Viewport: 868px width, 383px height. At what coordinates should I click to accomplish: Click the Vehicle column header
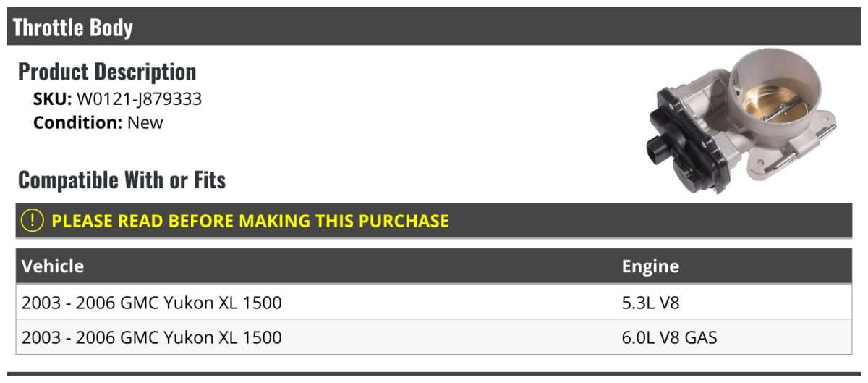tap(53, 266)
